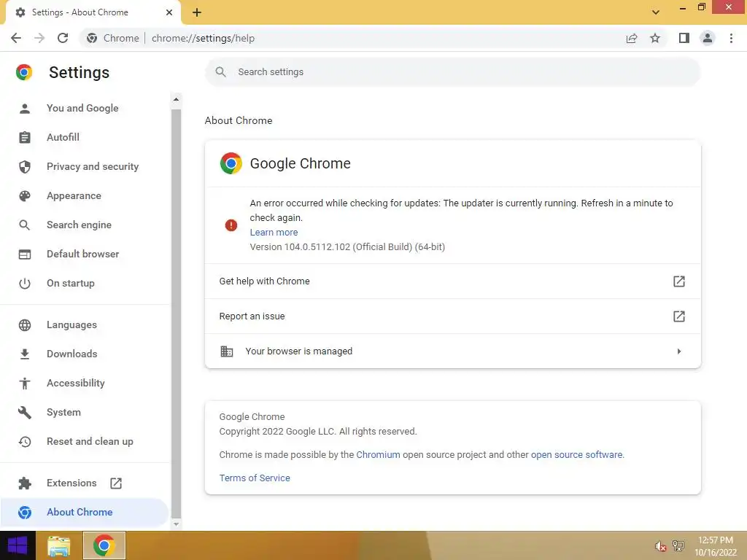
Task: Click the Search settings field
Action: tap(452, 72)
